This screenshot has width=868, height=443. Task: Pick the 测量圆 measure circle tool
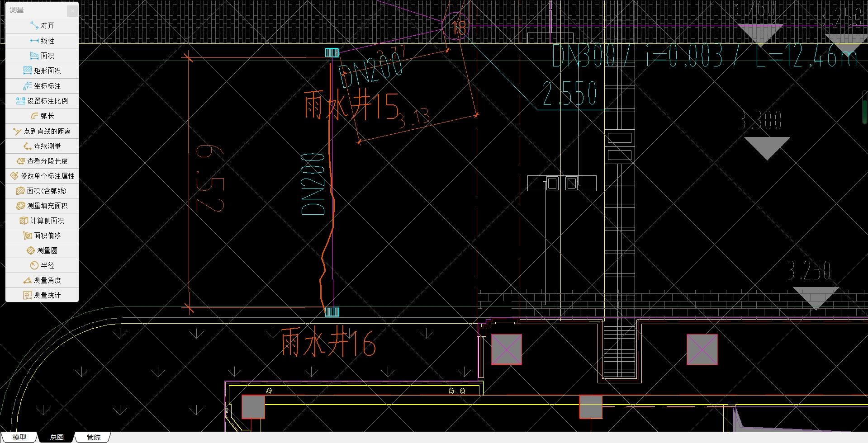[42, 250]
